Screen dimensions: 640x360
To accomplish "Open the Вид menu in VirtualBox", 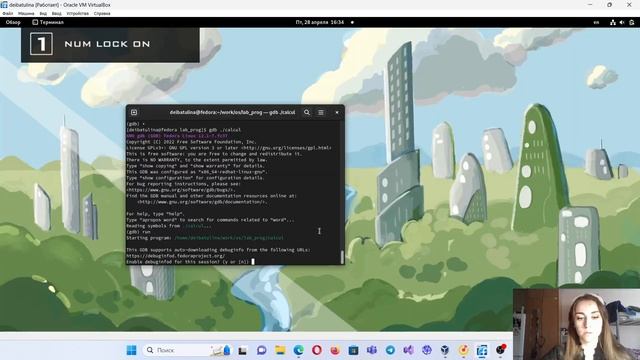I will click(43, 13).
